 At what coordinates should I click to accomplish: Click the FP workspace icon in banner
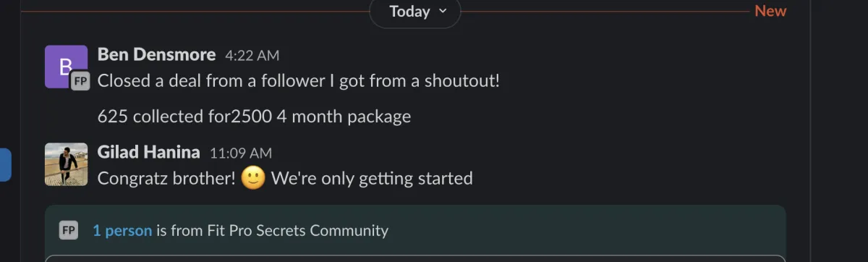(69, 230)
